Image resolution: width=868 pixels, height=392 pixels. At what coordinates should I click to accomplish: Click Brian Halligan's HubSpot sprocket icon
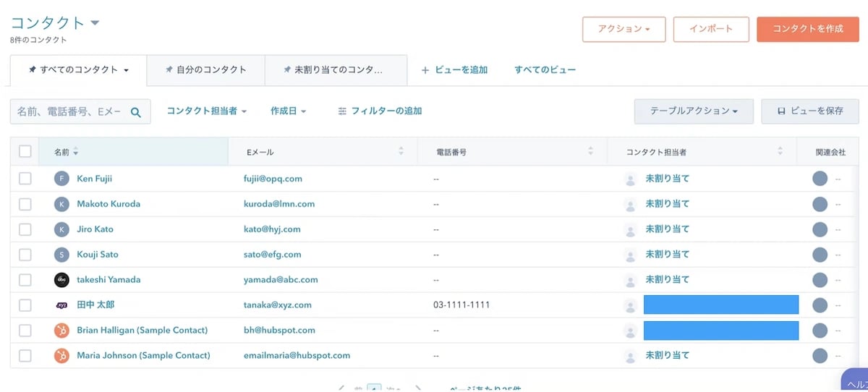[62, 331]
